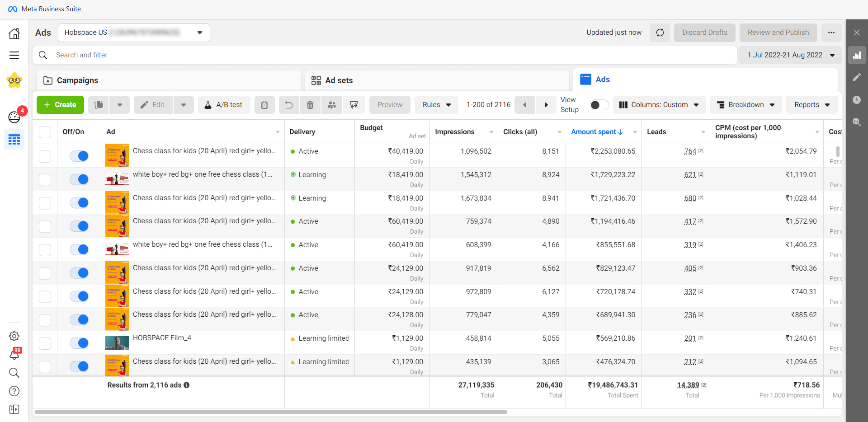Viewport: 868px width, 422px height.
Task: Click the sidebar search magnifier icon
Action: click(x=14, y=373)
